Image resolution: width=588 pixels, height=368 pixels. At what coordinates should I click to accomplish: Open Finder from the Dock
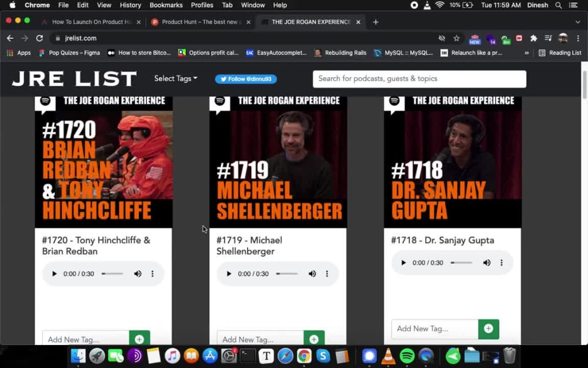coord(78,356)
